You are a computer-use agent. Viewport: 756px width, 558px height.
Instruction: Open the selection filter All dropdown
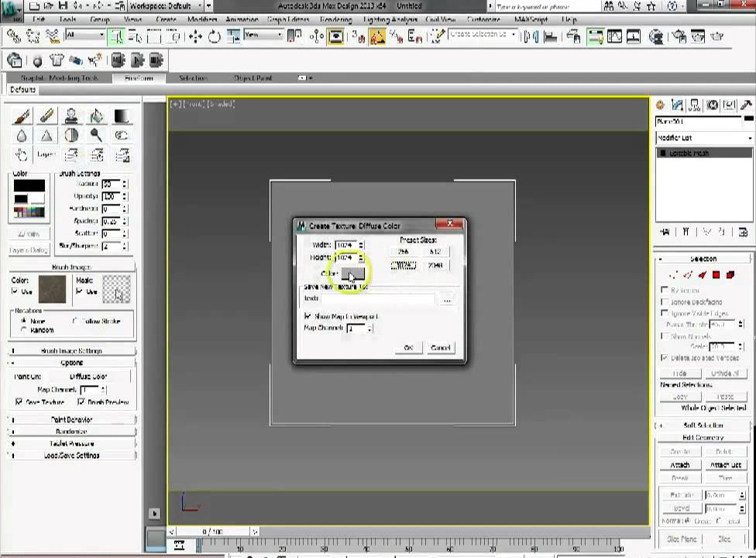pyautogui.click(x=85, y=35)
